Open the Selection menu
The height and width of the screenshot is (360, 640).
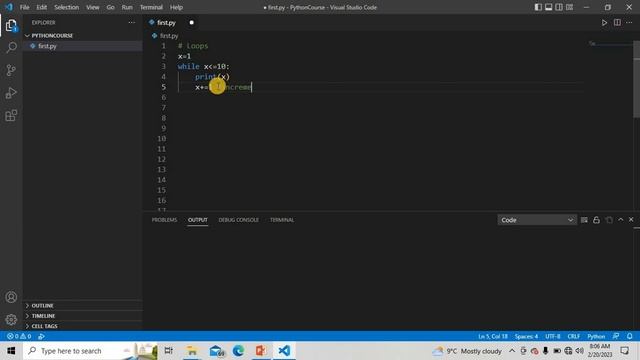tap(67, 7)
